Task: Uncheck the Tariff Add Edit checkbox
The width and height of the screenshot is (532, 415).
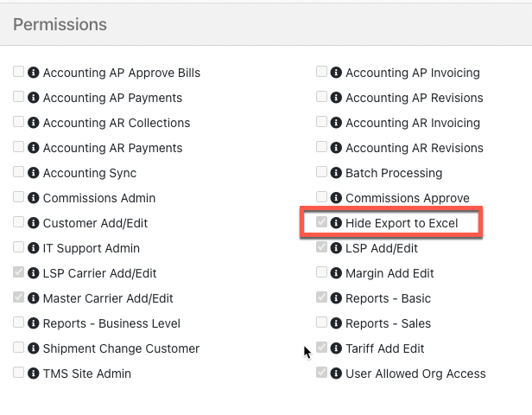Action: (322, 348)
